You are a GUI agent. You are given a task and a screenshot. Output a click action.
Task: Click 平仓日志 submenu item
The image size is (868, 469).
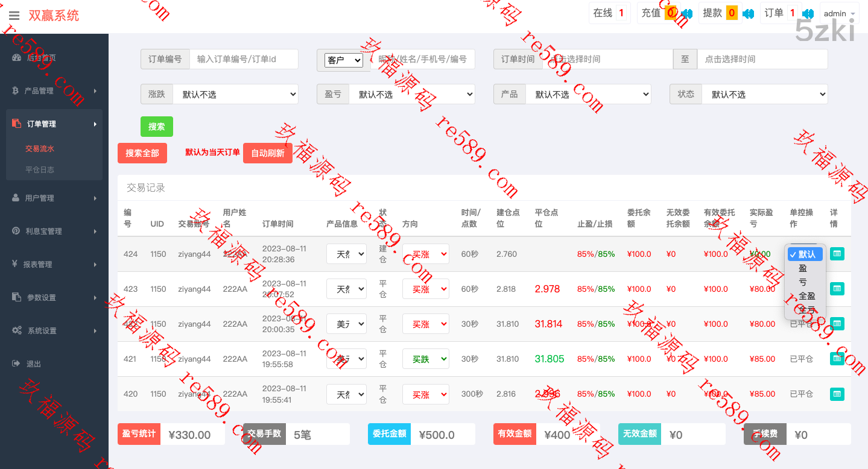pos(40,170)
